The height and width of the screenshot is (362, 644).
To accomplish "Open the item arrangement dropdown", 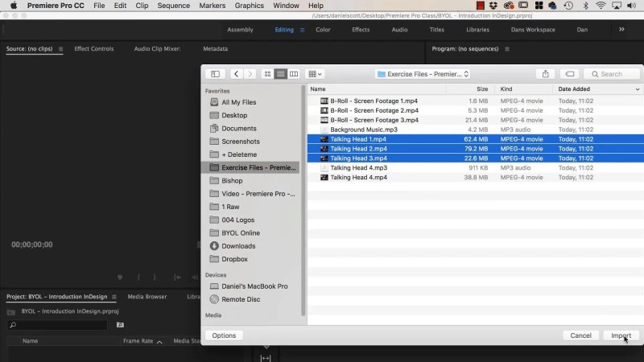I will [315, 74].
